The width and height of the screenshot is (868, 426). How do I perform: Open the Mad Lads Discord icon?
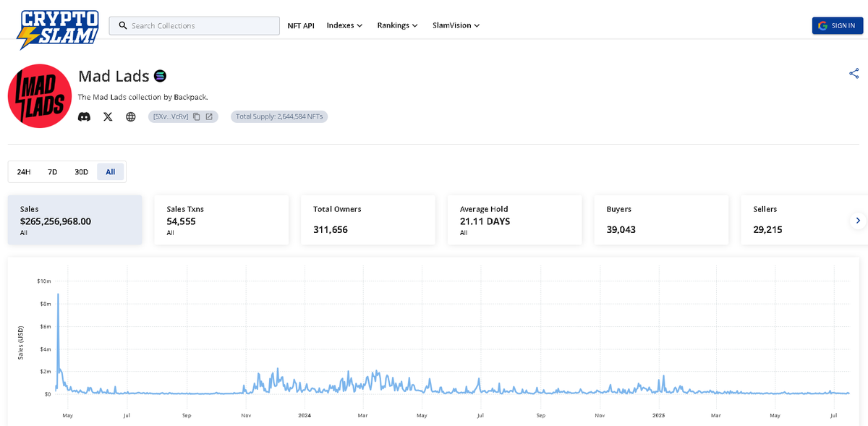click(x=85, y=116)
